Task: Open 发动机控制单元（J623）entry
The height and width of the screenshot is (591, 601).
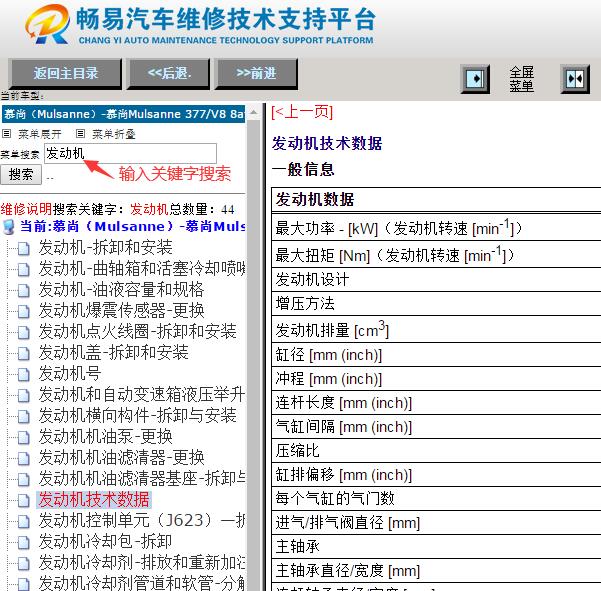Action: pyautogui.click(x=142, y=520)
